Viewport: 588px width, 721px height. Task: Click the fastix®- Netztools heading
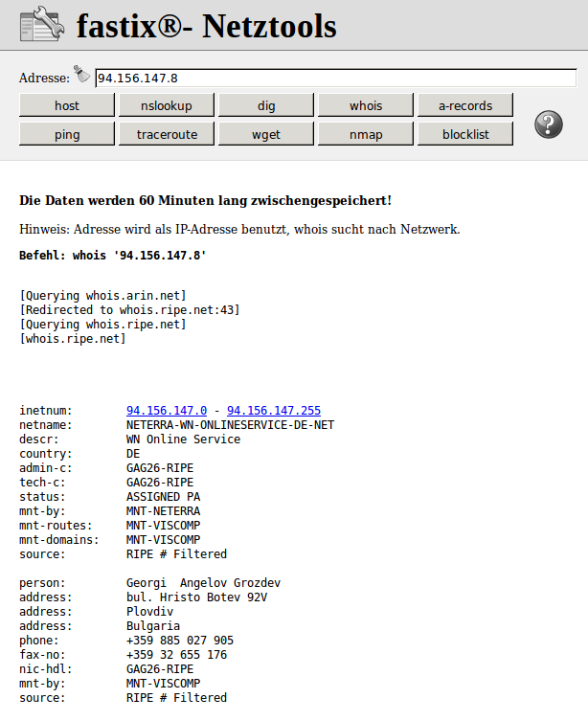point(207,26)
